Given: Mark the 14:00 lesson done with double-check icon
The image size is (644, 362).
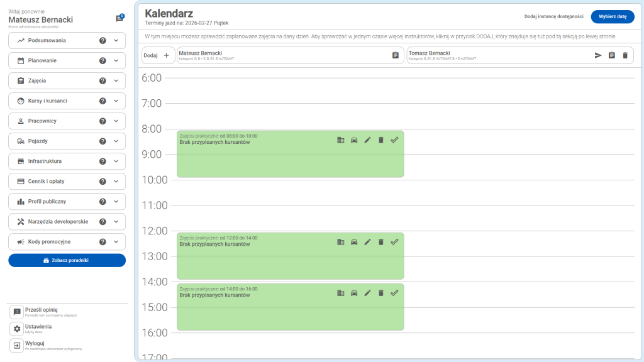Looking at the screenshot, I should [394, 293].
